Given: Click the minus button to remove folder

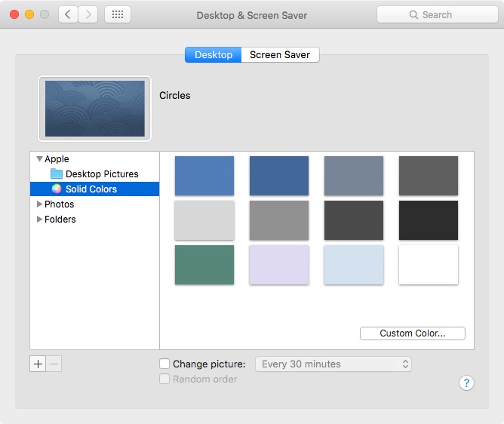Looking at the screenshot, I should coord(54,364).
